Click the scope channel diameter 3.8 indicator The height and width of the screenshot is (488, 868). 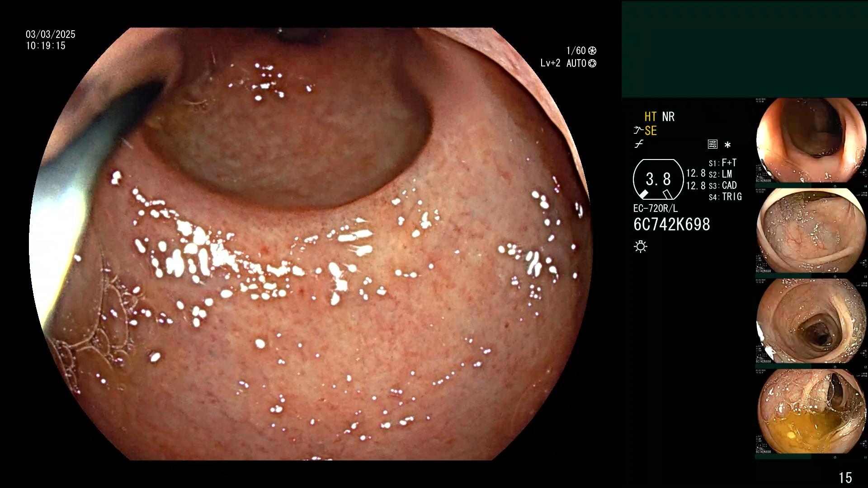658,179
